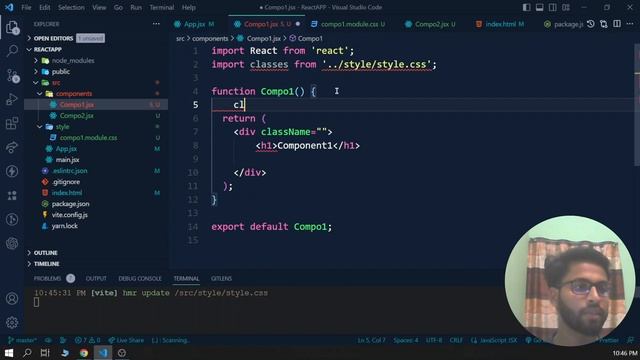This screenshot has height=360, width=640.
Task: Click Live Share in the status bar
Action: [x=126, y=340]
